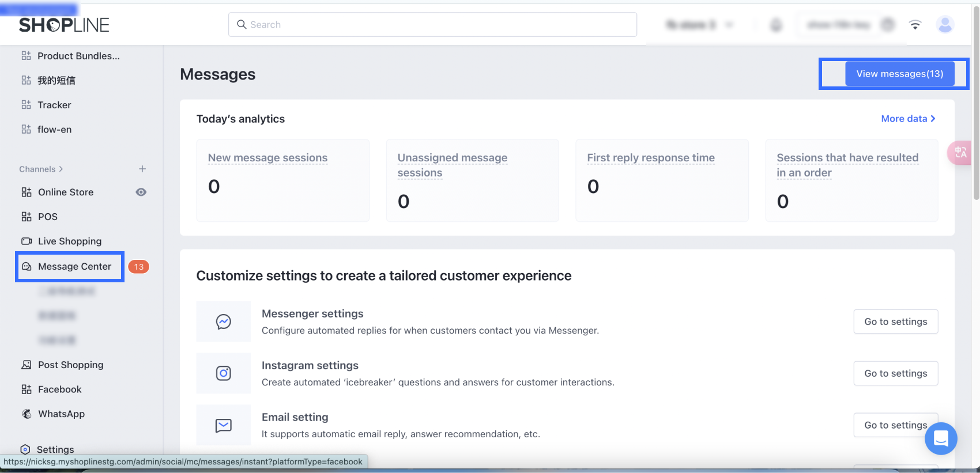Open Message Center in sidebar
The width and height of the screenshot is (980, 473).
pyautogui.click(x=74, y=266)
